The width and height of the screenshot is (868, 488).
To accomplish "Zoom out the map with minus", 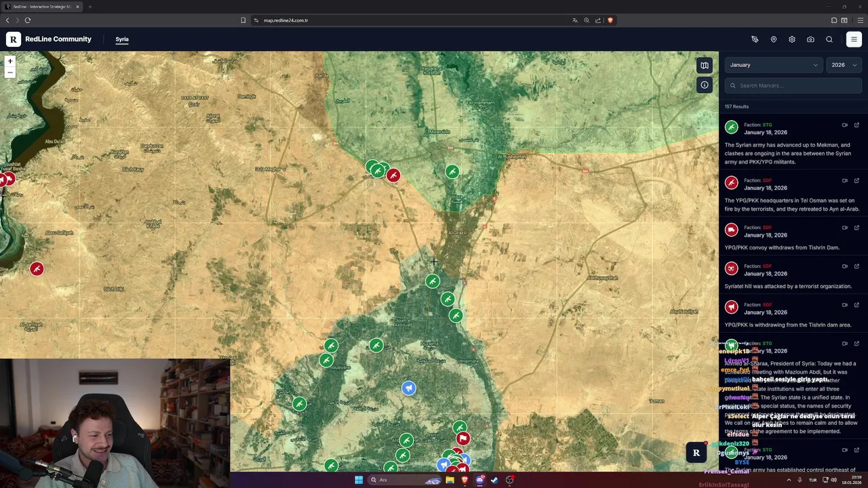I will (x=9, y=73).
